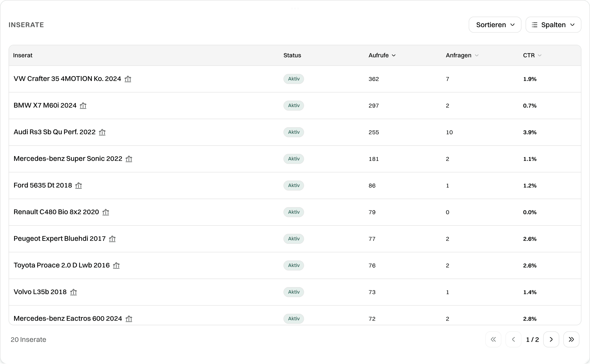The image size is (590, 364).
Task: Open the Volvo L35b 2018 listing
Action: [40, 292]
